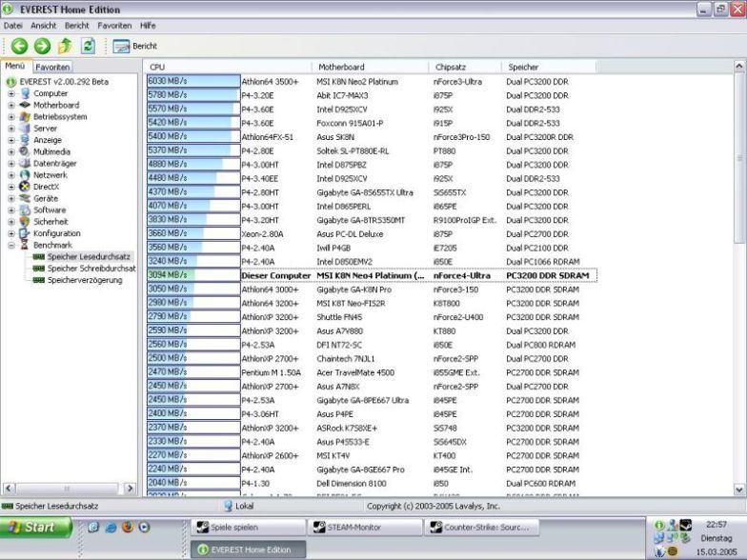
Task: Click tree panel left scroll arrow
Action: pyautogui.click(x=8, y=488)
